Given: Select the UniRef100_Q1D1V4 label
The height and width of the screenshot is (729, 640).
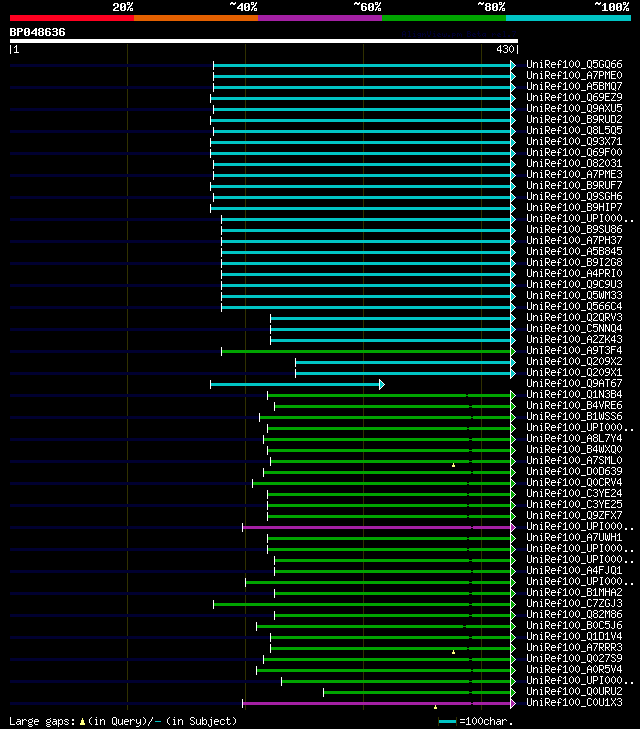Looking at the screenshot, I should (x=574, y=636).
